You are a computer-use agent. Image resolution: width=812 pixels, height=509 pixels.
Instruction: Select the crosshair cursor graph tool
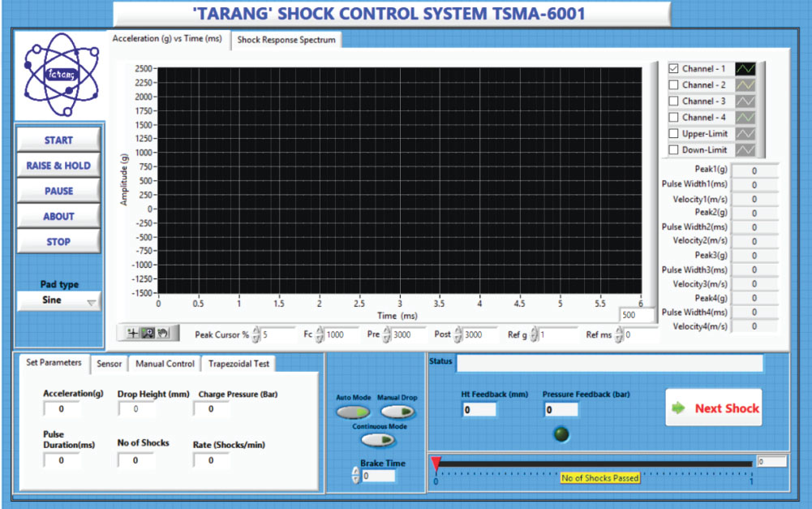[x=132, y=334]
